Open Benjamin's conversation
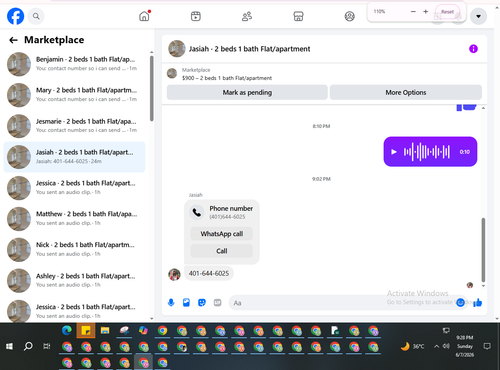 [x=74, y=64]
